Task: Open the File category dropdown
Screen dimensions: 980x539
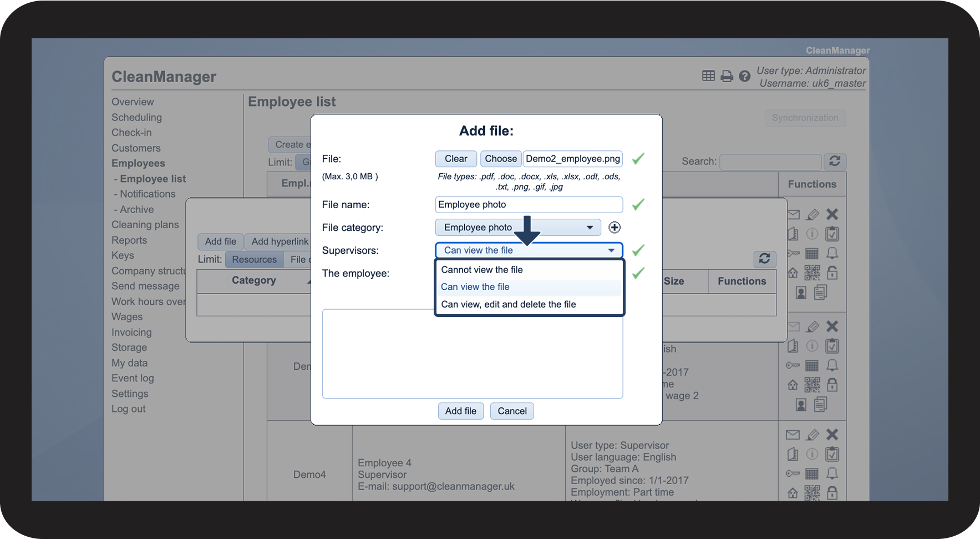Action: 518,228
